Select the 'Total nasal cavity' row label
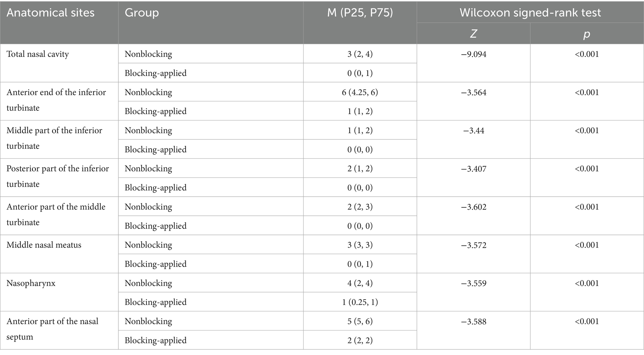This screenshot has height=355, width=644. 38,54
